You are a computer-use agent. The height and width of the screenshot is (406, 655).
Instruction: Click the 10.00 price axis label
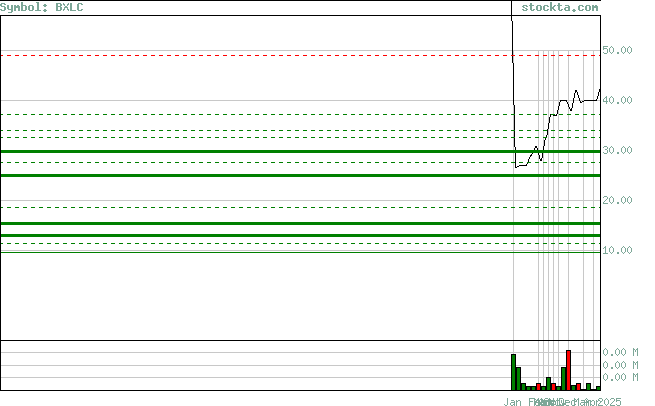[x=617, y=250]
